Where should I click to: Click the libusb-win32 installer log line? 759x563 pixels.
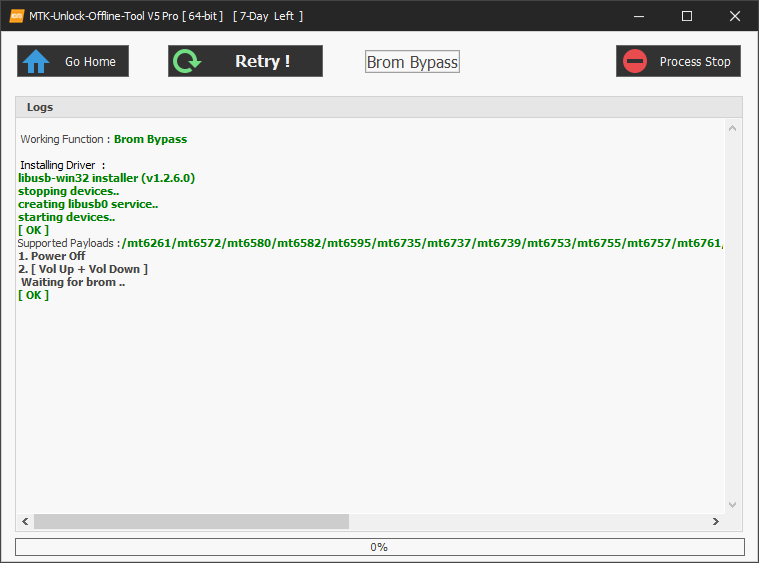[x=106, y=178]
